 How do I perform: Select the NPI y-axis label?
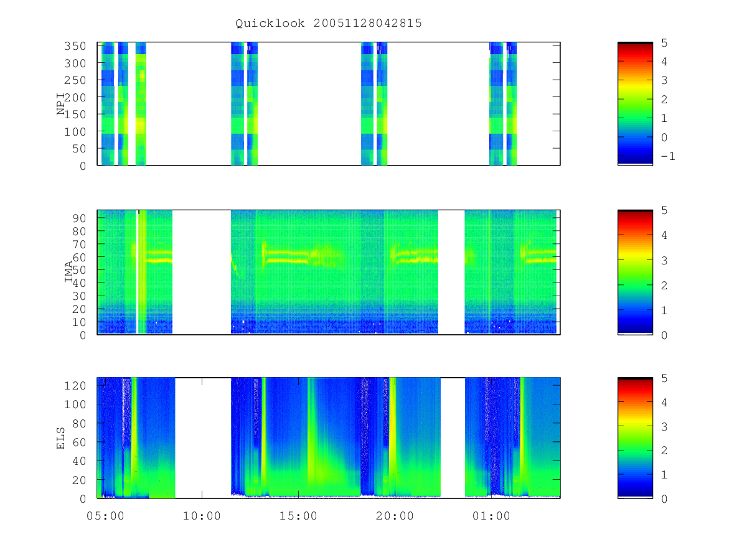click(x=61, y=104)
